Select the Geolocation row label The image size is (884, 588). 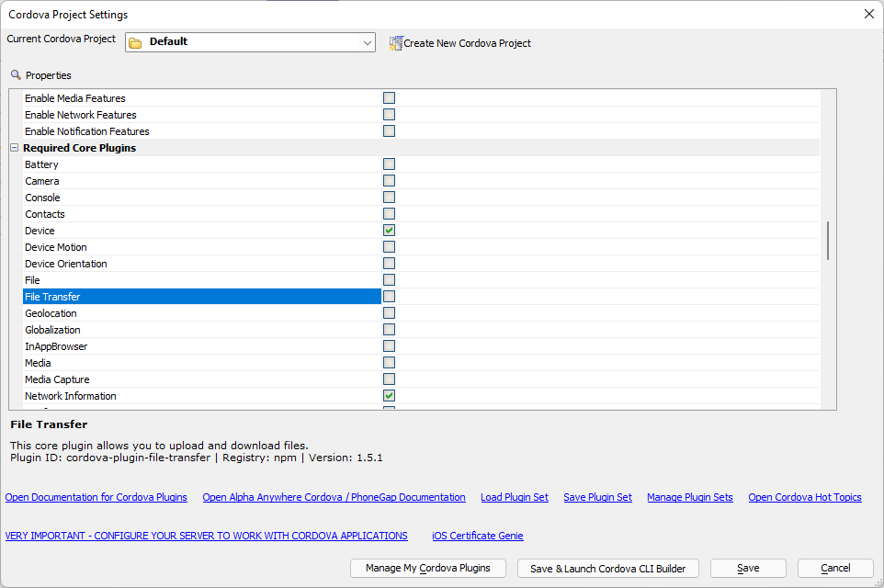(x=51, y=313)
